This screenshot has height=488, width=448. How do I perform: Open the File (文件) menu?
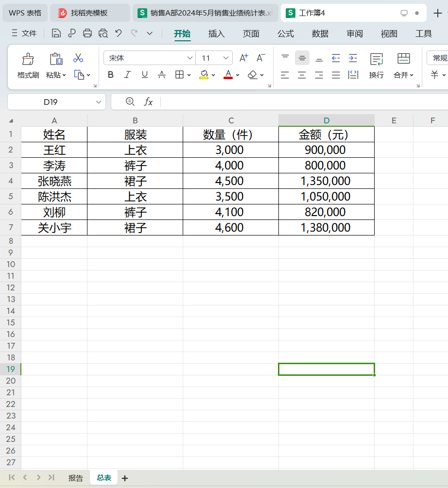click(24, 33)
